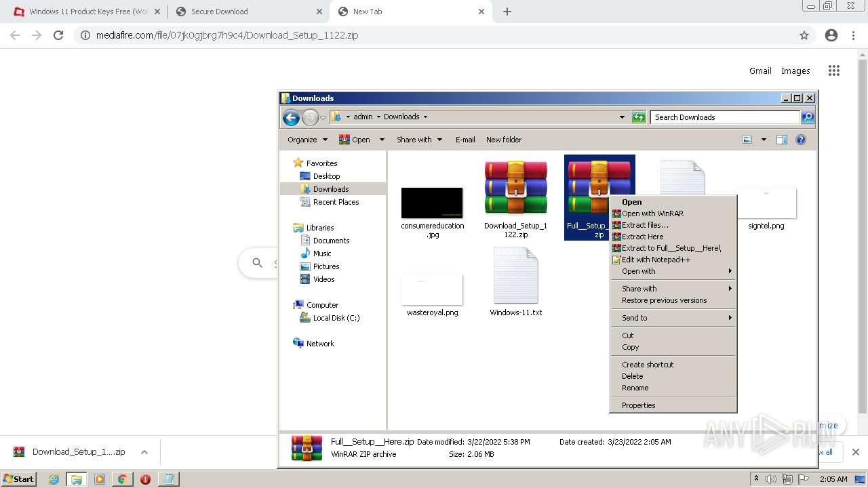This screenshot has width=868, height=488.
Task: Expand the address bar history dropdown
Action: click(x=622, y=117)
